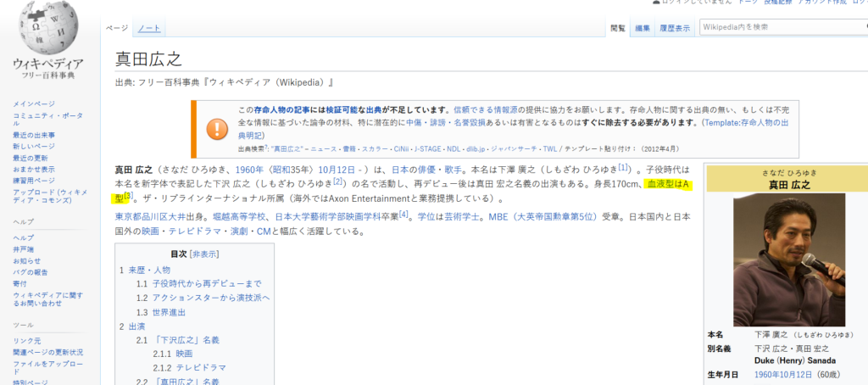This screenshot has height=385, width=868.
Task: Hide the table of contents via 非表示
Action: point(204,253)
